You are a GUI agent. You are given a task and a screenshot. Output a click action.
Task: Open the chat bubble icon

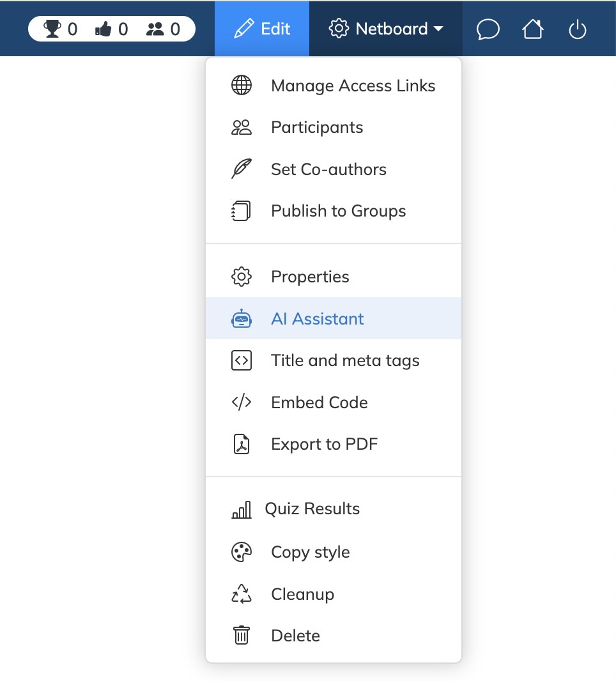pyautogui.click(x=488, y=29)
